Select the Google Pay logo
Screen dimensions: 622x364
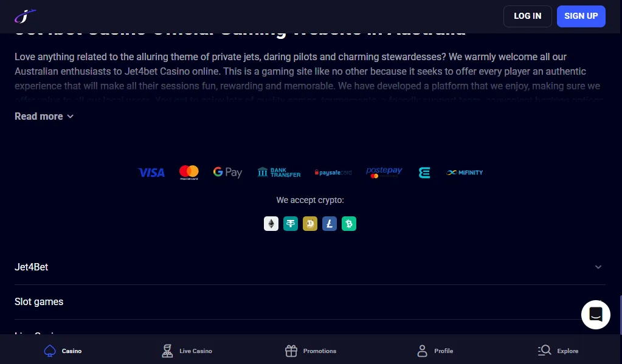[x=227, y=172]
